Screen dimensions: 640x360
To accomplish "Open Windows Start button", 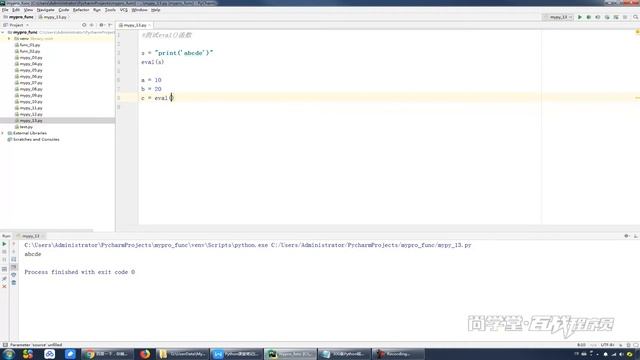I will pyautogui.click(x=9, y=354).
